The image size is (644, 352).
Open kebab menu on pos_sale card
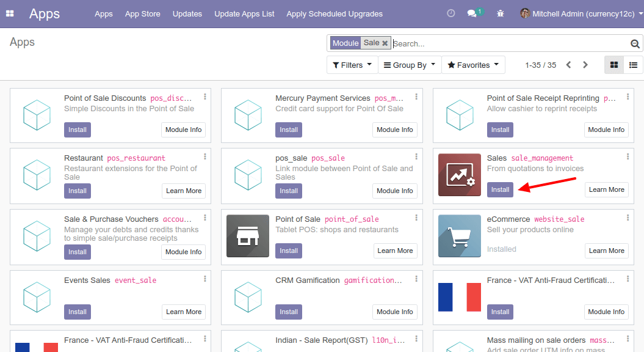(x=416, y=157)
